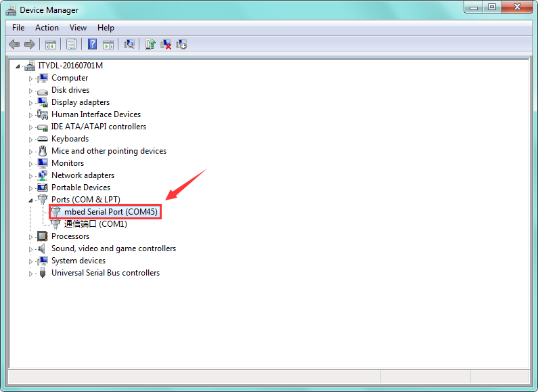Screen dimensions: 538x392
Task: Click the Network adapters category icon
Action: (x=42, y=175)
